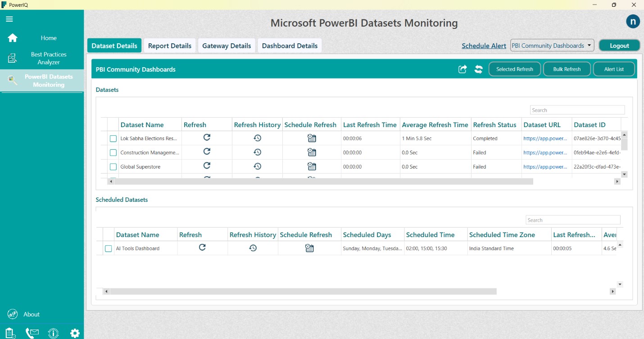644x339 pixels.
Task: Open Lok Sabha Elections dataset URL link
Action: [x=545, y=138]
